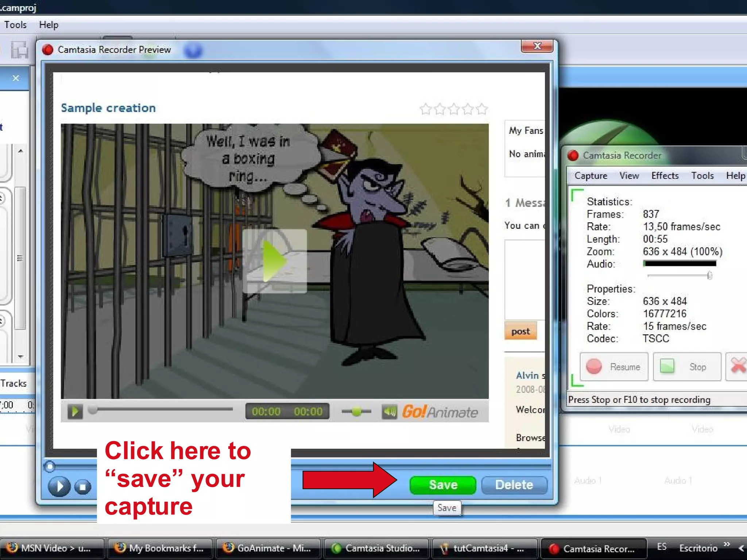Image resolution: width=747 pixels, height=560 pixels.
Task: Click the Alvin username link
Action: coord(527,375)
